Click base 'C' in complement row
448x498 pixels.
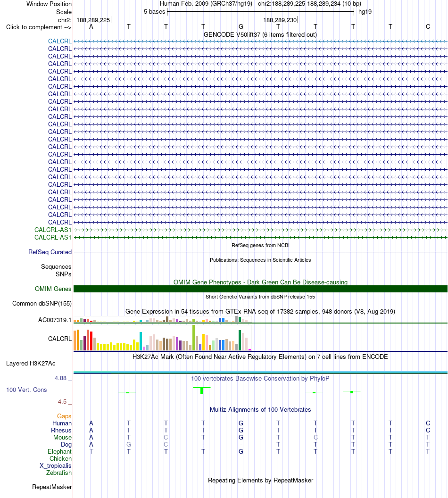(x=428, y=27)
